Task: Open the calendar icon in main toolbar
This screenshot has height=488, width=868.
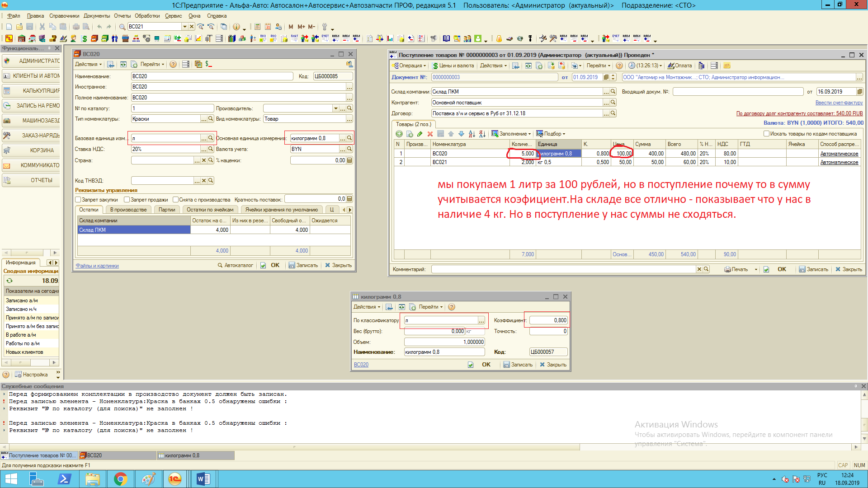Action: point(268,27)
